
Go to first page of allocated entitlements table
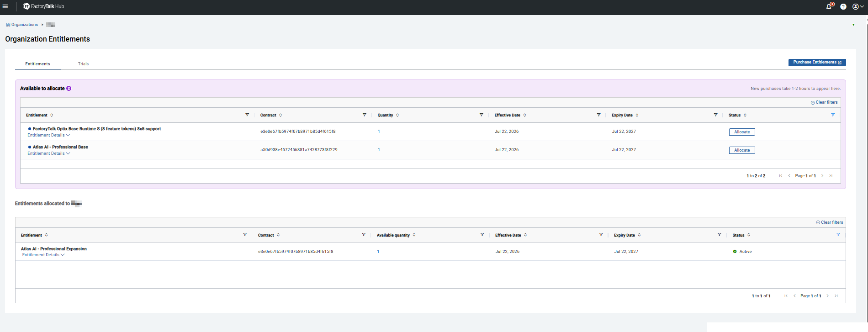[x=786, y=296]
